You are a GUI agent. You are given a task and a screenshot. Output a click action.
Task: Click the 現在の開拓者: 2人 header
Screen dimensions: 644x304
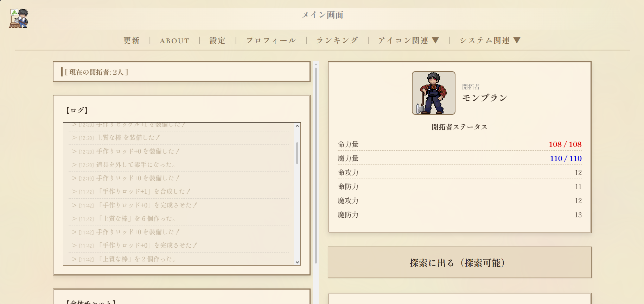[x=96, y=72]
